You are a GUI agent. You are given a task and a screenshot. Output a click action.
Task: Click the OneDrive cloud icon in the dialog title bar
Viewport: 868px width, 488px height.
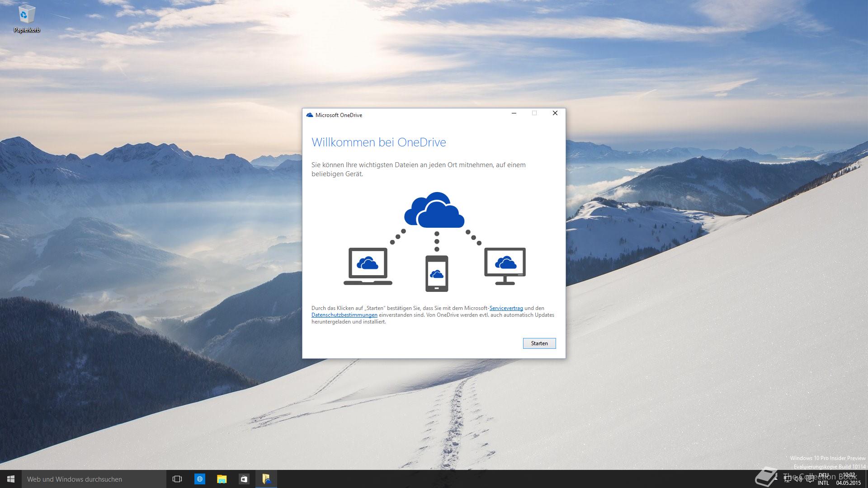pyautogui.click(x=309, y=115)
